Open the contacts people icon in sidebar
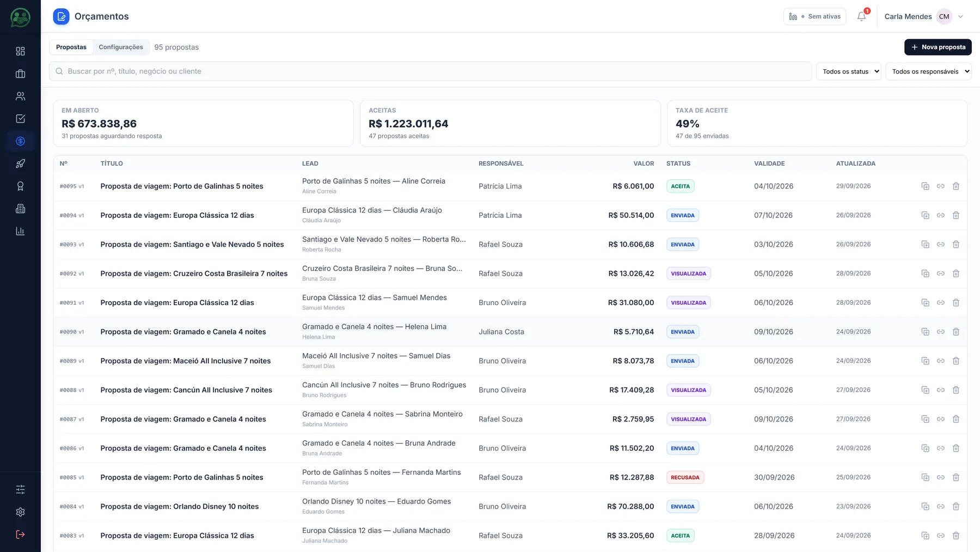 pyautogui.click(x=20, y=96)
